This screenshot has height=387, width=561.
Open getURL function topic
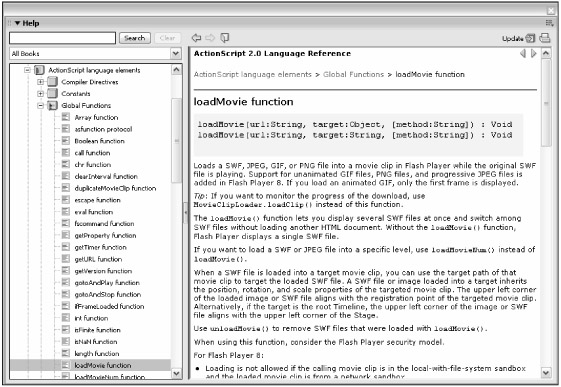(98, 259)
